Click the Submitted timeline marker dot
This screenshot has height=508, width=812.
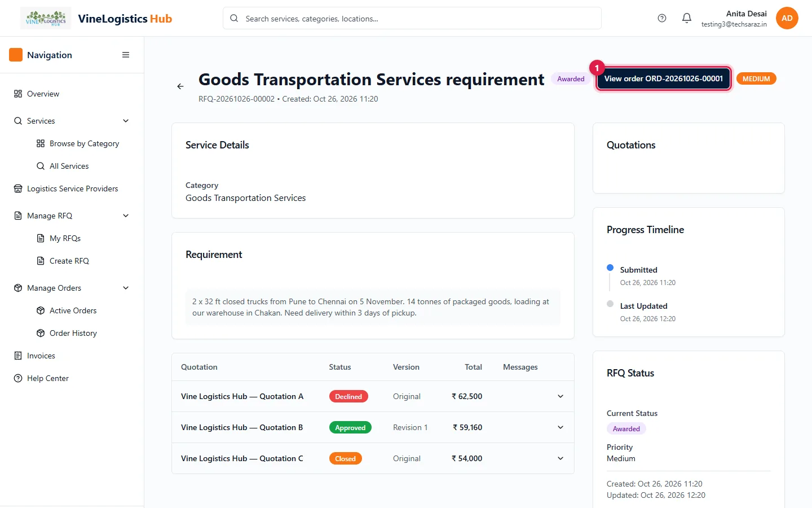click(x=610, y=268)
